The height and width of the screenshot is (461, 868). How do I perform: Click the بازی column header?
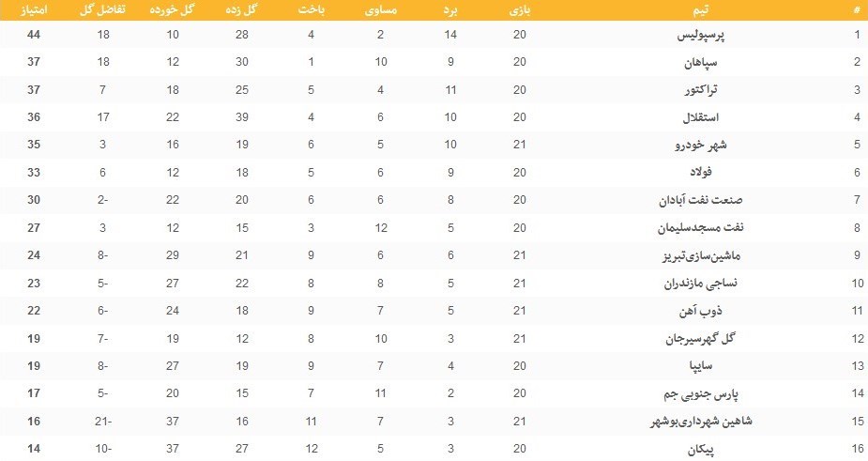coord(519,9)
